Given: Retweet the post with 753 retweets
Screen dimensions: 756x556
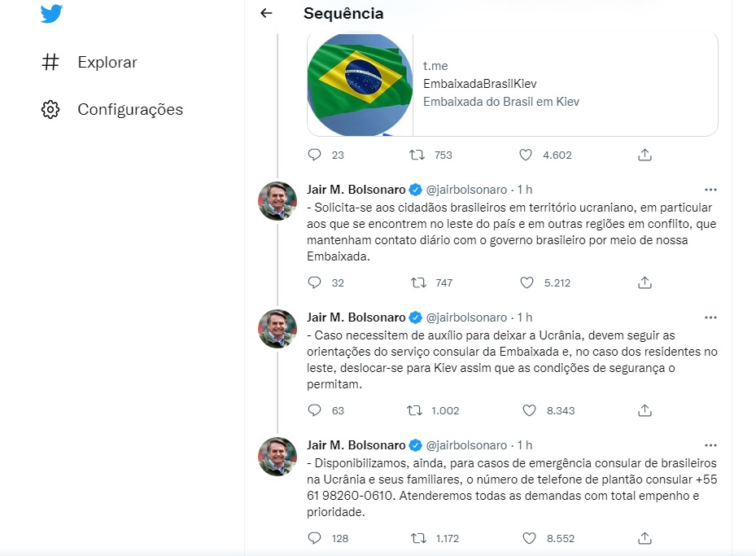Looking at the screenshot, I should (x=416, y=155).
